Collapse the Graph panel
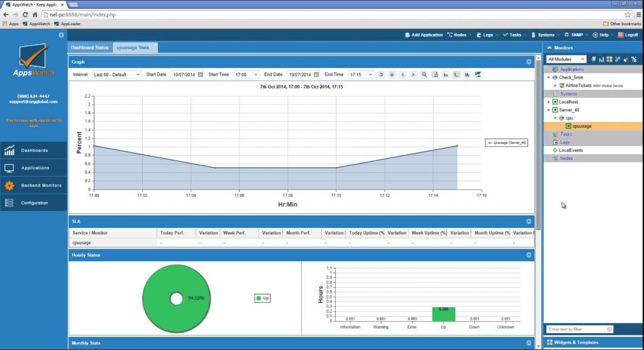Image resolution: width=644 pixels, height=350 pixels. (528, 62)
